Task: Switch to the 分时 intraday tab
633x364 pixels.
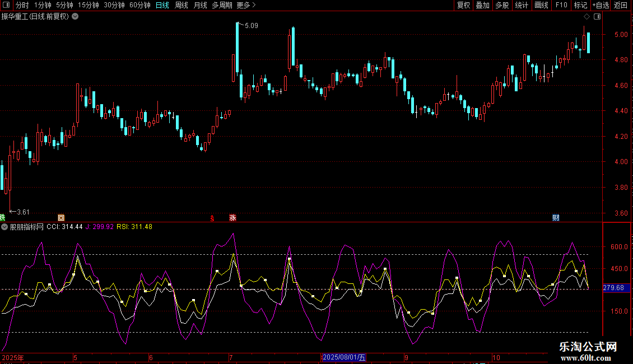Action: [22, 5]
